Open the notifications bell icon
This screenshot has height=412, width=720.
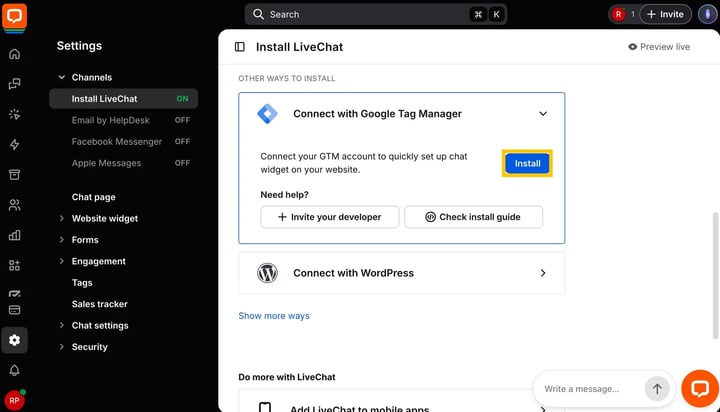tap(14, 370)
